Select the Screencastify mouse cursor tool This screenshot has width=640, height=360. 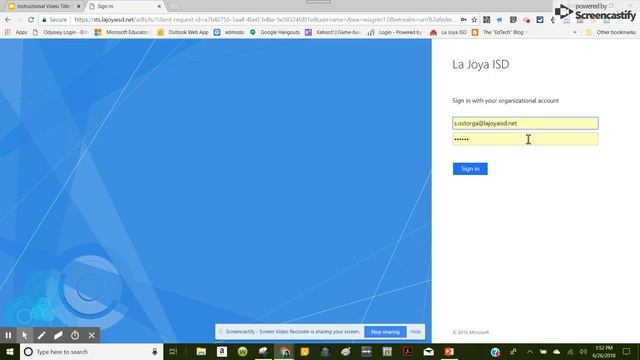coord(25,336)
